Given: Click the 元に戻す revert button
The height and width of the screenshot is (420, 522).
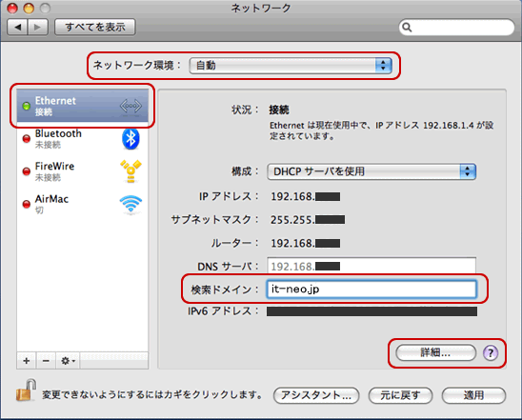Looking at the screenshot, I should tap(400, 395).
